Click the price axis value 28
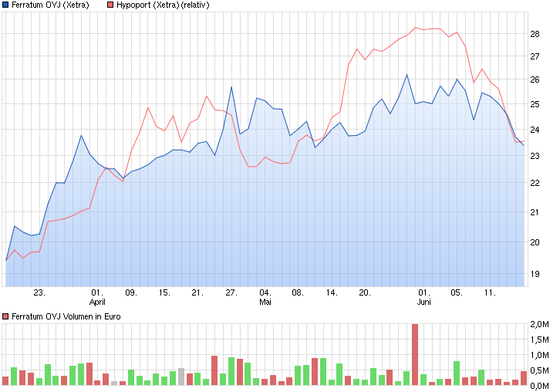This screenshot has height=392, width=560. pos(535,34)
